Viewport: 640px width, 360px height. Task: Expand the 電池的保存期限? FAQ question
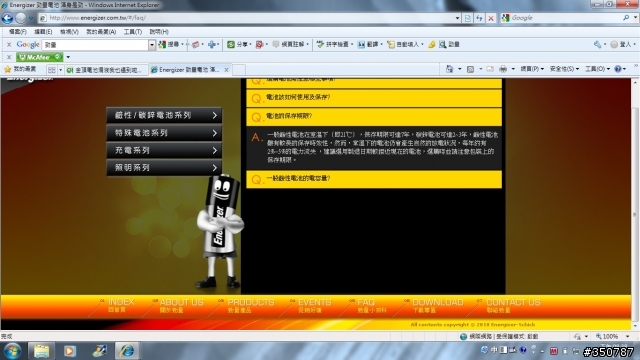click(x=374, y=116)
